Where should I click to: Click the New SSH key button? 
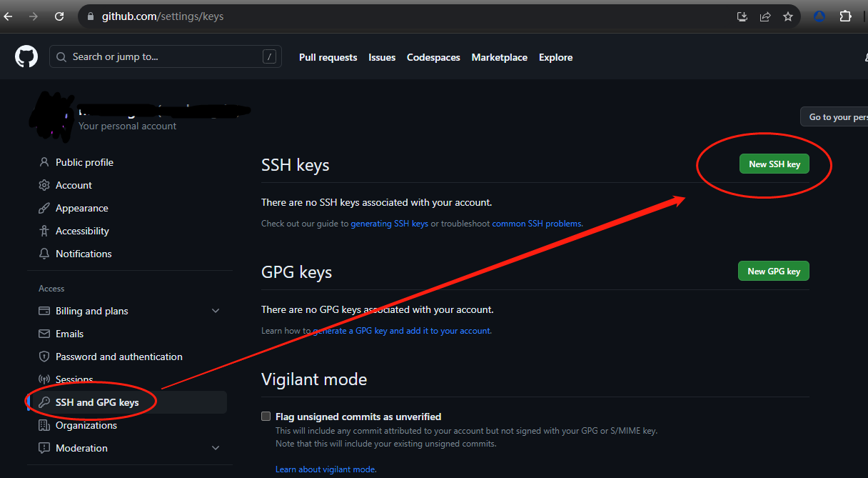774,164
